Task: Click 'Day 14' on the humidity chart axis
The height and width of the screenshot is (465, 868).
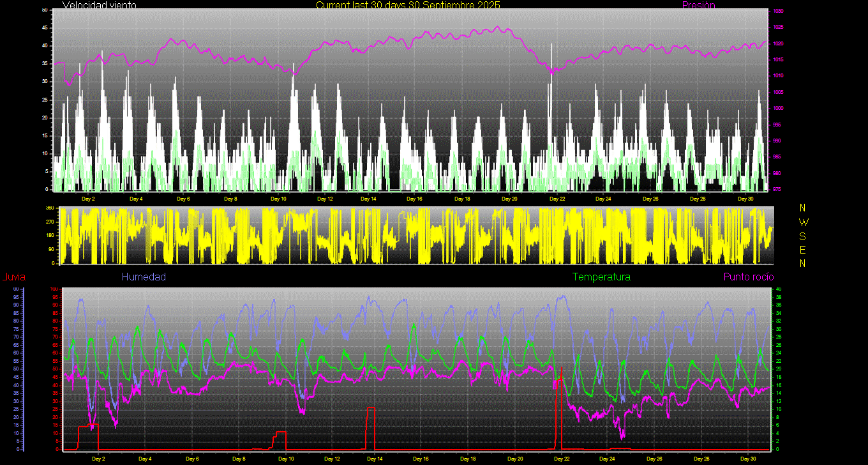Action: pos(375,459)
